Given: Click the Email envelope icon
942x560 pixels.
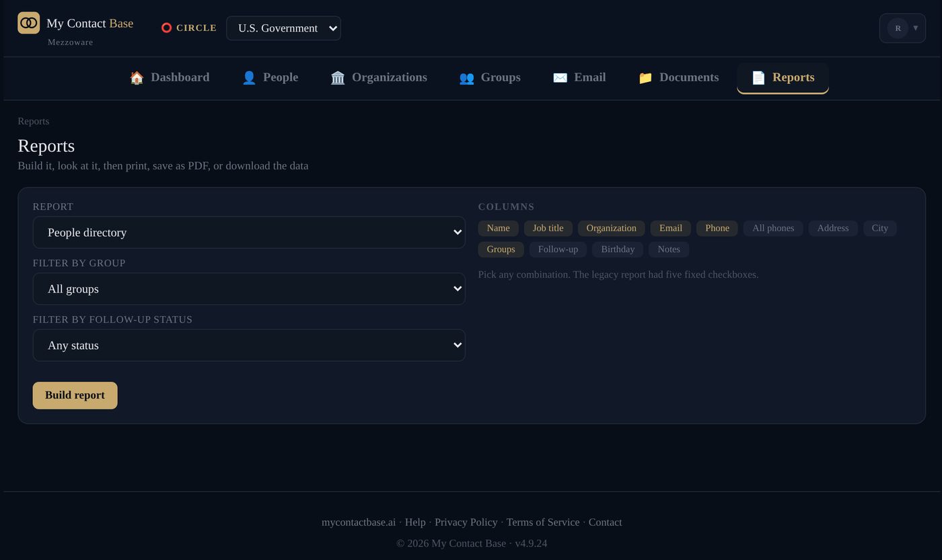Looking at the screenshot, I should click(x=560, y=78).
